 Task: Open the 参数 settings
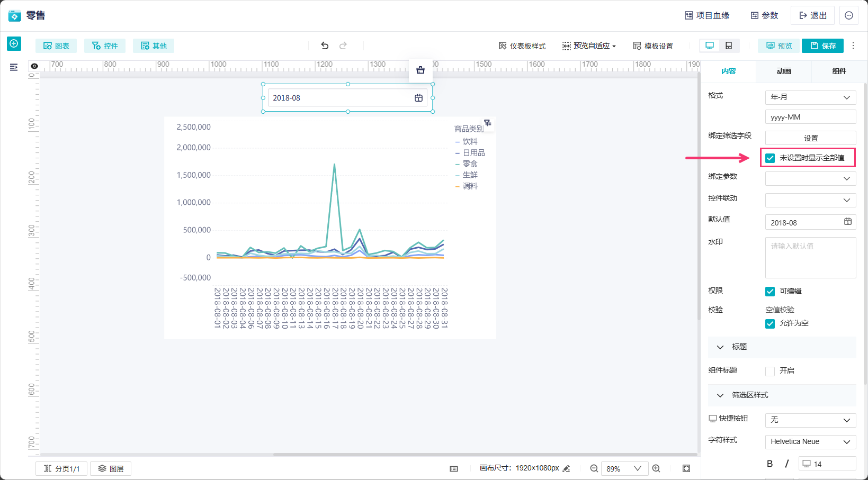pyautogui.click(x=764, y=16)
